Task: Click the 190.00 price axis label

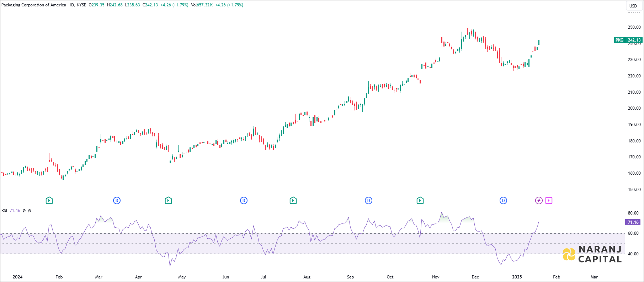Action: [x=634, y=125]
